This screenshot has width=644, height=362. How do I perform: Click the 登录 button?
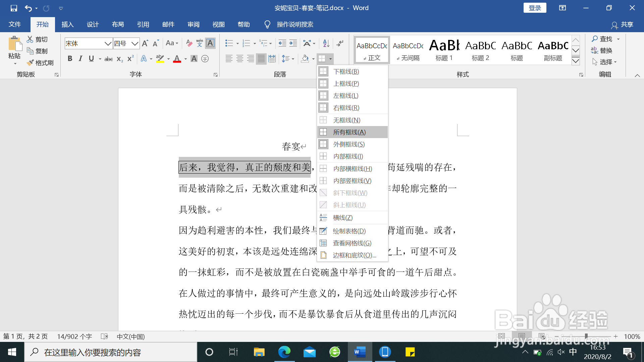[x=535, y=7]
